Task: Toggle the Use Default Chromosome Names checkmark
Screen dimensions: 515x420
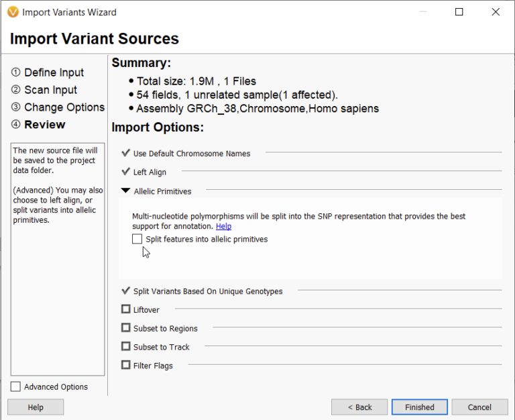Action: [x=125, y=153]
